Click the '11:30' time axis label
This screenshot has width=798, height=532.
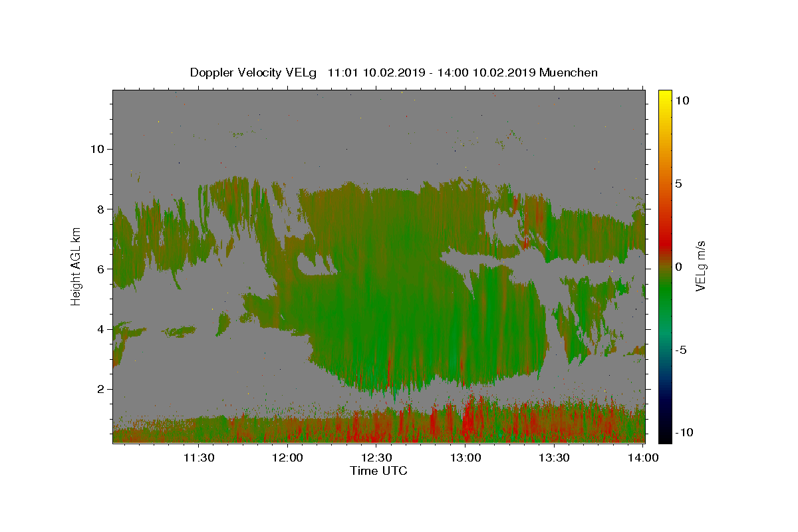coord(198,458)
